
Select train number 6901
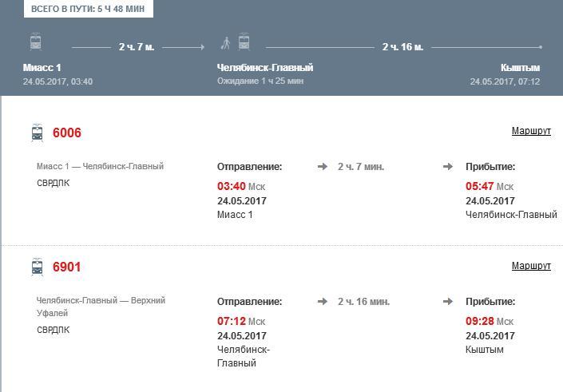pos(67,267)
